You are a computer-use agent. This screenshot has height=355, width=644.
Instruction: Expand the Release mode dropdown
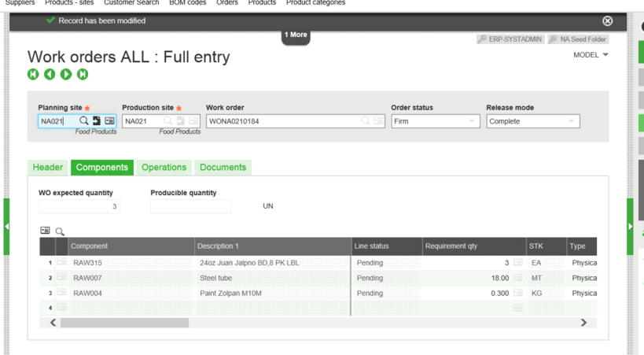572,121
